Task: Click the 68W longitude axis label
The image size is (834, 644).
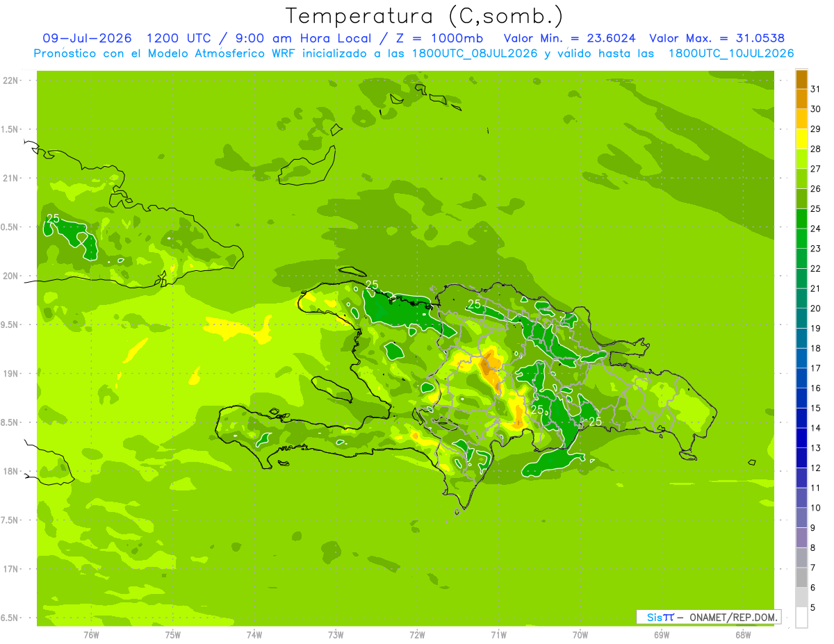Action: (x=742, y=634)
